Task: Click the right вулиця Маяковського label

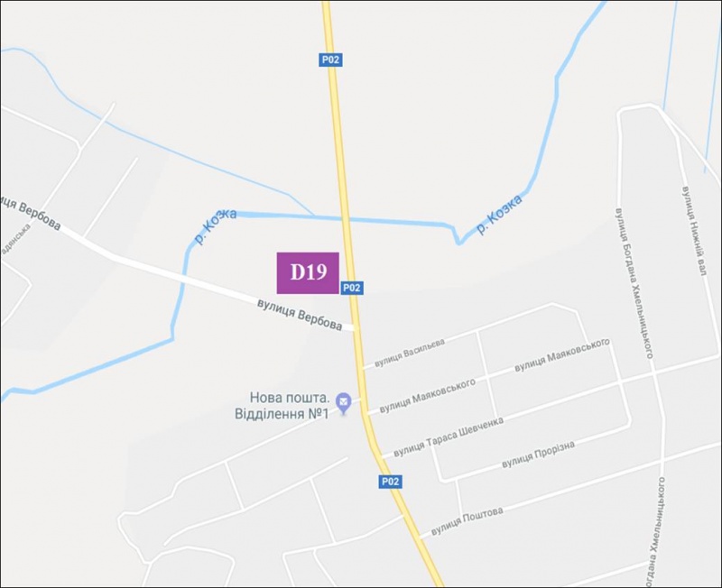Action: tap(561, 354)
